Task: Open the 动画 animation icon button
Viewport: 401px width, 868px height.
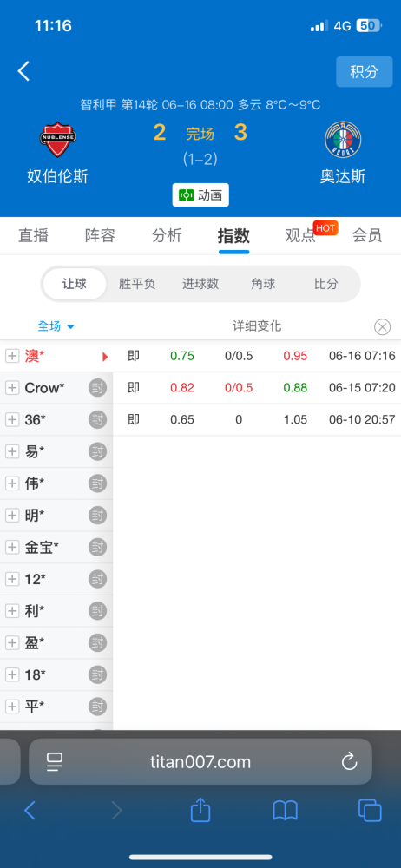Action: pyautogui.click(x=200, y=194)
